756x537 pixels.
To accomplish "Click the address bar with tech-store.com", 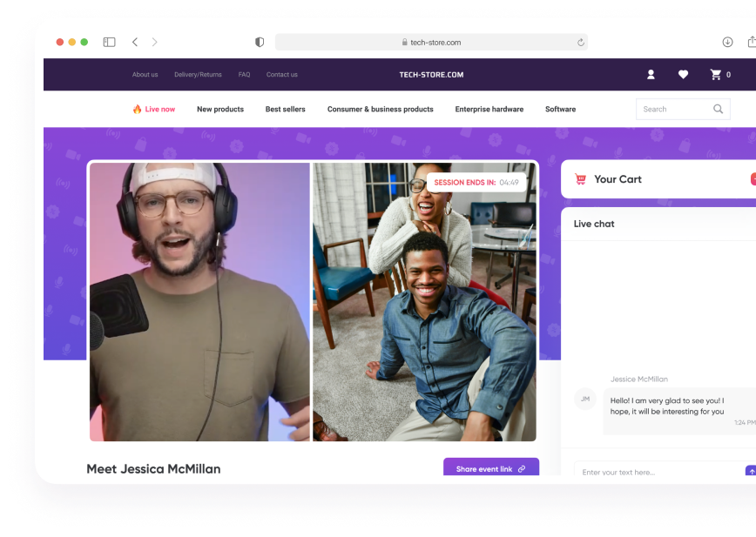I will (x=431, y=43).
